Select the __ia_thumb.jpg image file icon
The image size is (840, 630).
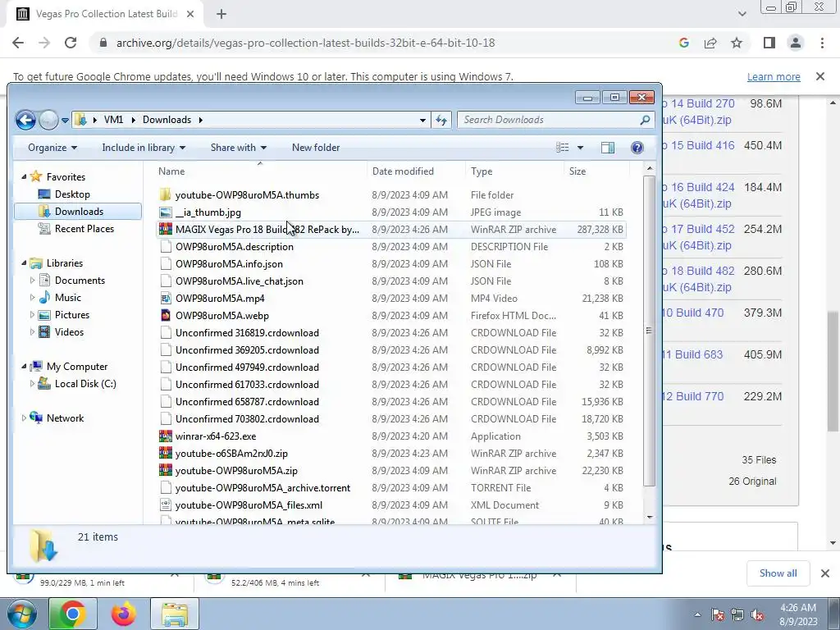166,212
